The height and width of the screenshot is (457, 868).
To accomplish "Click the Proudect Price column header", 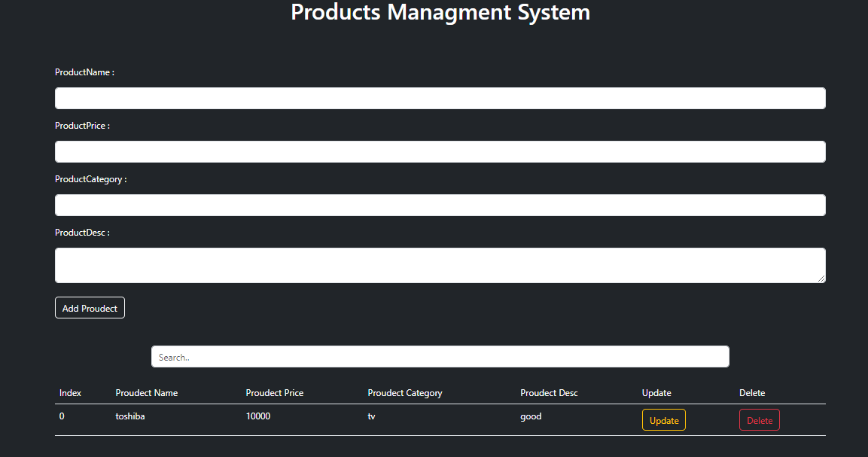I will pos(275,393).
